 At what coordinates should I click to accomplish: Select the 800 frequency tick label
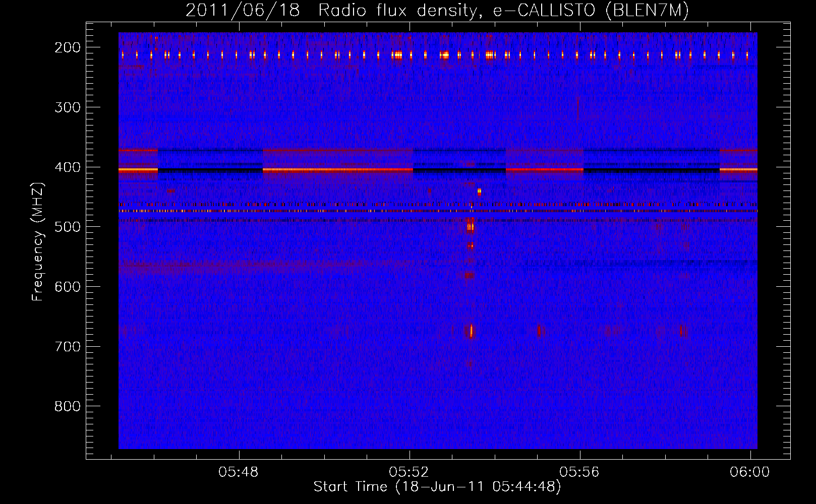68,406
